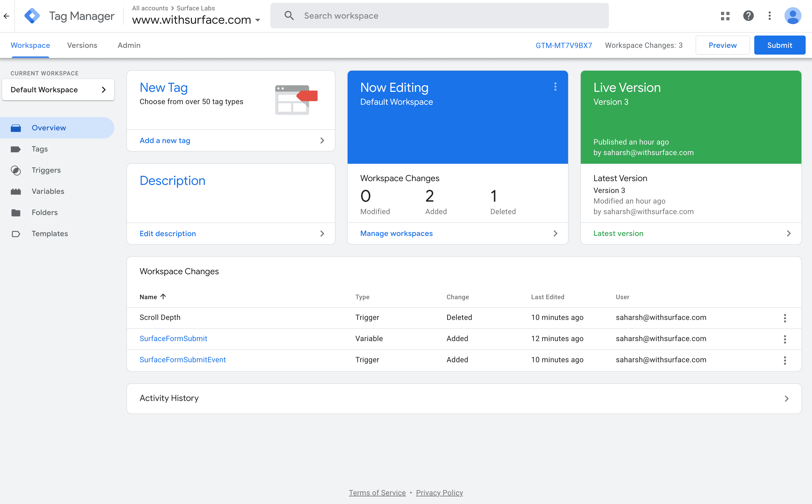Image resolution: width=812 pixels, height=504 pixels.
Task: Open SurfaceFormSubmitEvent row three-dot menu
Action: 785,360
